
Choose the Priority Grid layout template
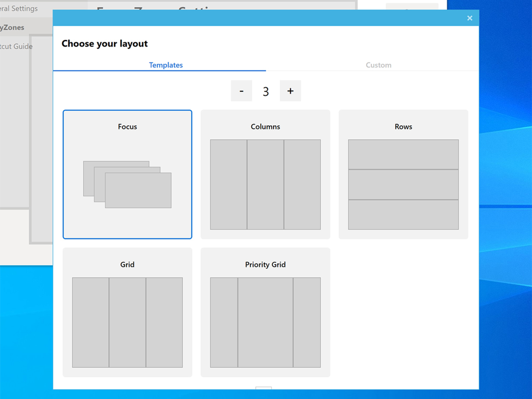click(265, 265)
